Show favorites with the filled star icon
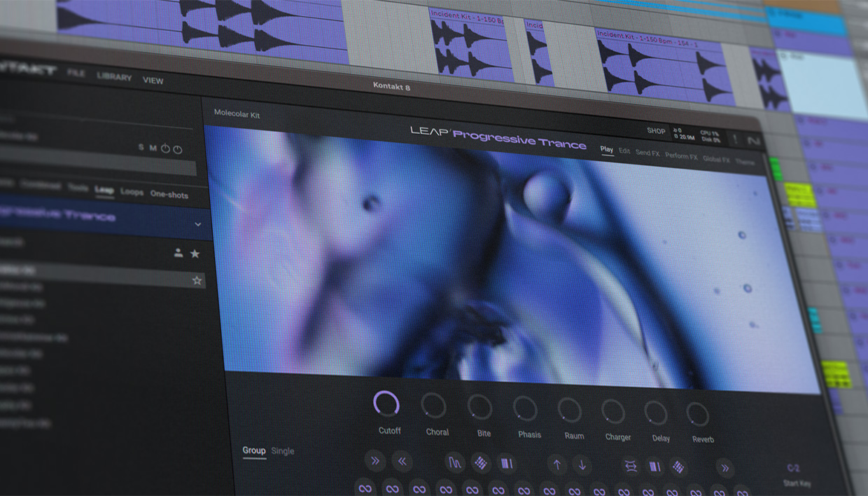Image resolution: width=868 pixels, height=496 pixels. [x=195, y=254]
